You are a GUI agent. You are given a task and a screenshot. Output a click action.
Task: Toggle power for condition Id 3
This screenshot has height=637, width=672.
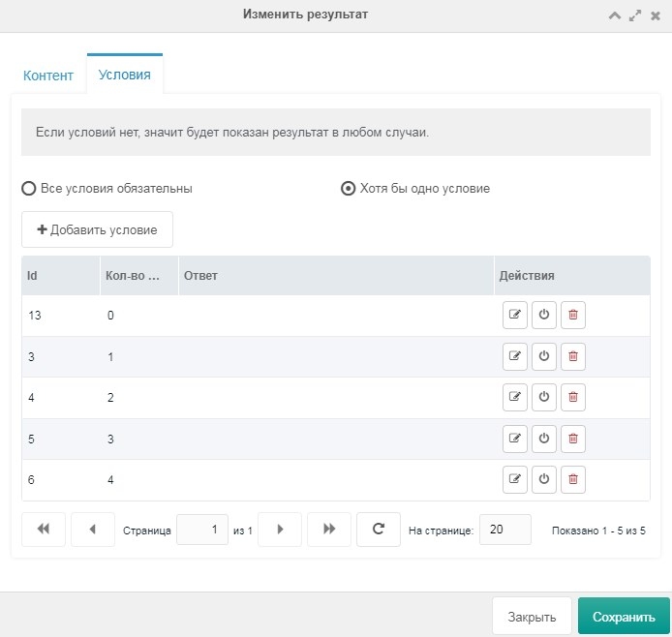coord(544,356)
